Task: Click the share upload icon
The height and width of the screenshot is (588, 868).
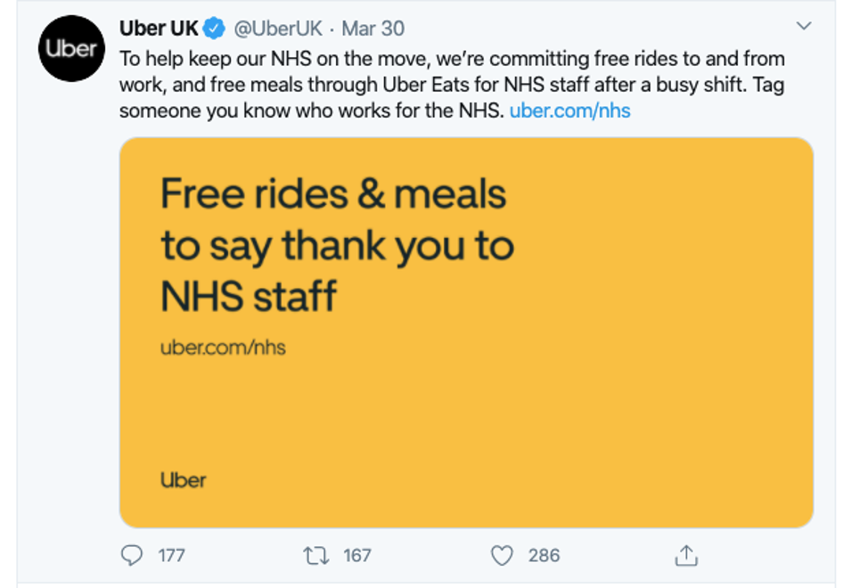Action: point(686,555)
